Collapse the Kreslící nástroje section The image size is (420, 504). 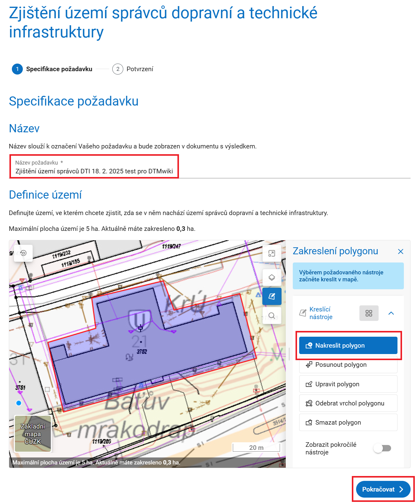tap(391, 313)
